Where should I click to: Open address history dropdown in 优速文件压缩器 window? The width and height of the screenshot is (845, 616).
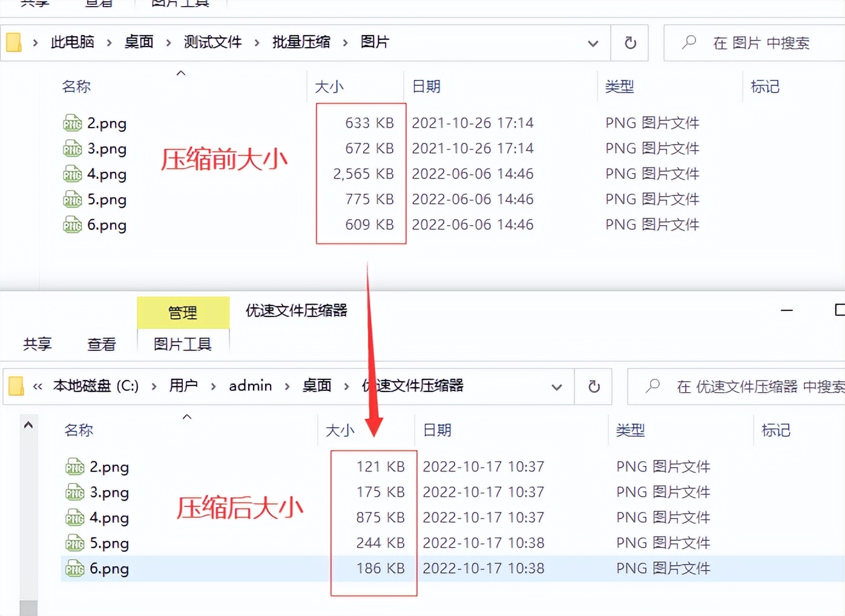[557, 387]
